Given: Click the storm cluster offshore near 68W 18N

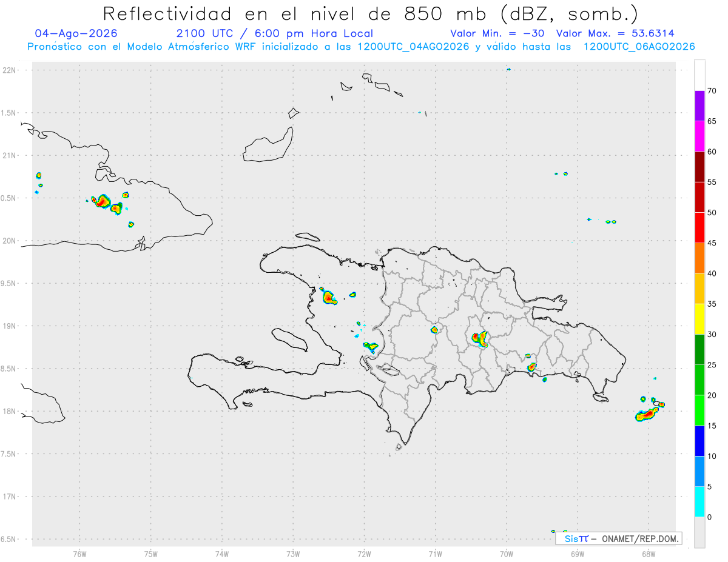Looking at the screenshot, I should [647, 415].
